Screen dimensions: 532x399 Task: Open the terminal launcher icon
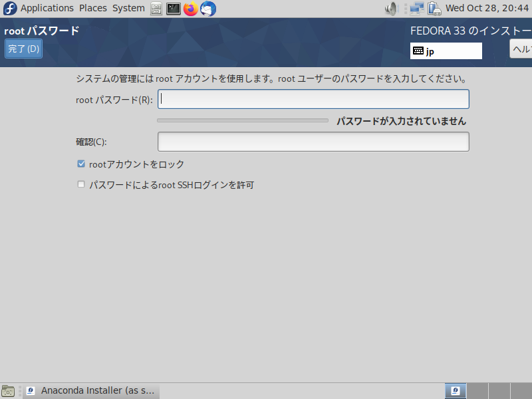(x=174, y=9)
